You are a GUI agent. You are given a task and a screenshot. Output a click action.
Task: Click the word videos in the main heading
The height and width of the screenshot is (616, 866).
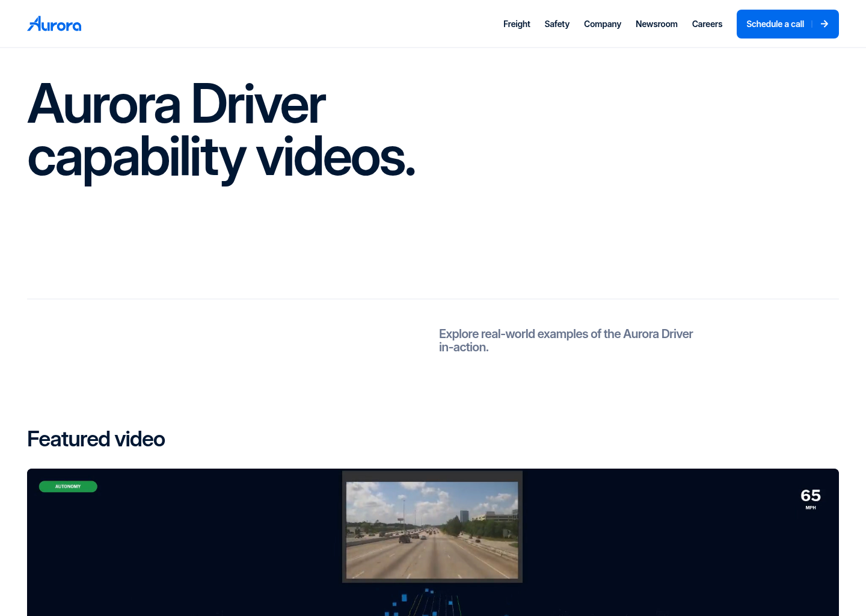pyautogui.click(x=336, y=157)
